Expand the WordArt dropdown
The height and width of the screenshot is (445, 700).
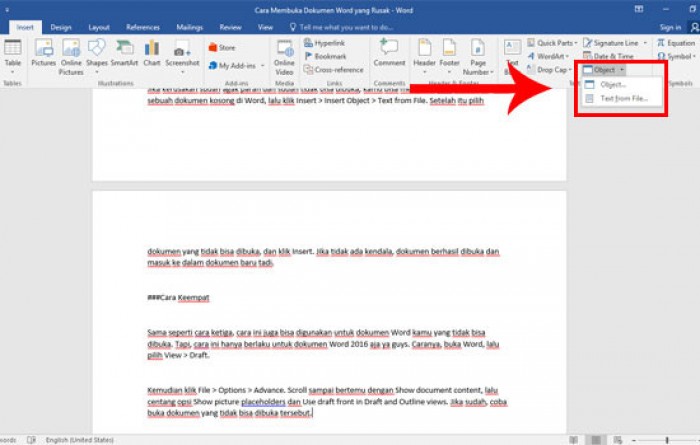pos(567,57)
